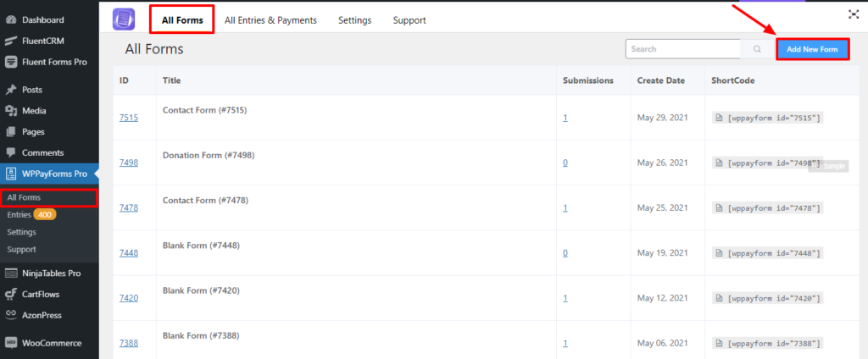
Task: Click the CartFlows icon in sidebar
Action: tap(11, 294)
